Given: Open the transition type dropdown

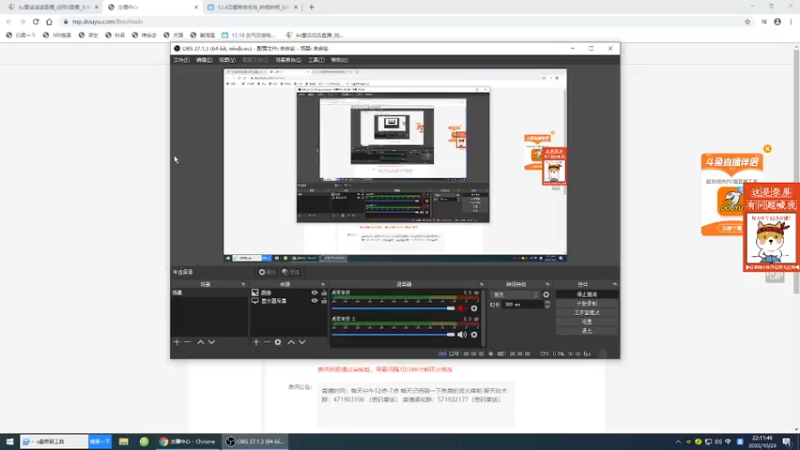Looking at the screenshot, I should [515, 294].
